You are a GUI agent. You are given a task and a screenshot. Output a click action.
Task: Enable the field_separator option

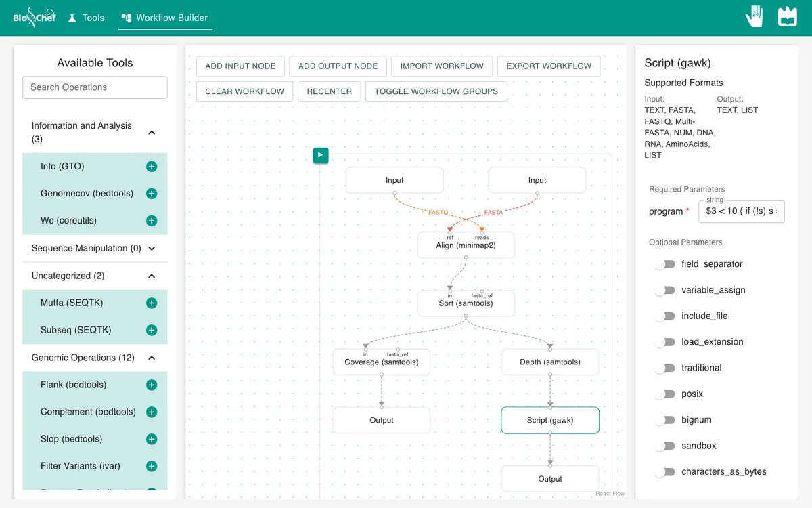tap(664, 264)
